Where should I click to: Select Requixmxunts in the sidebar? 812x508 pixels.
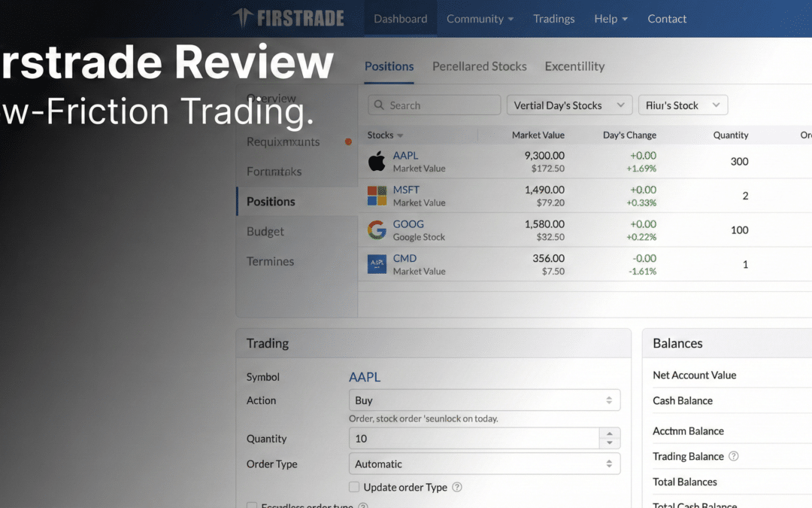pyautogui.click(x=283, y=141)
